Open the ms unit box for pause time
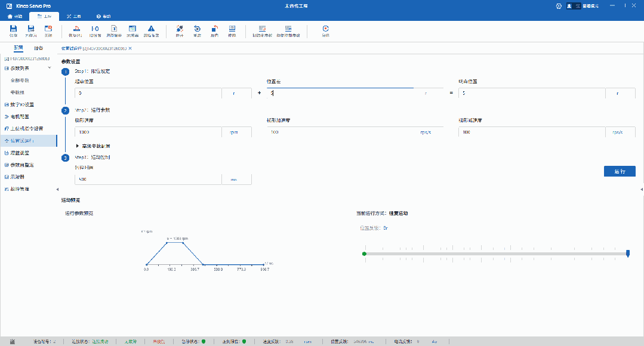 pyautogui.click(x=236, y=180)
